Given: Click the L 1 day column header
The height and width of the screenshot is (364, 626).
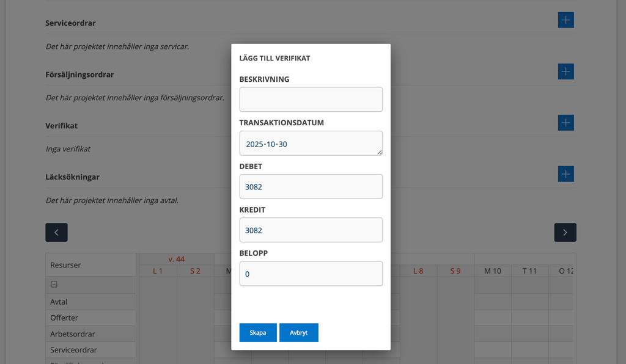Looking at the screenshot, I should [158, 271].
